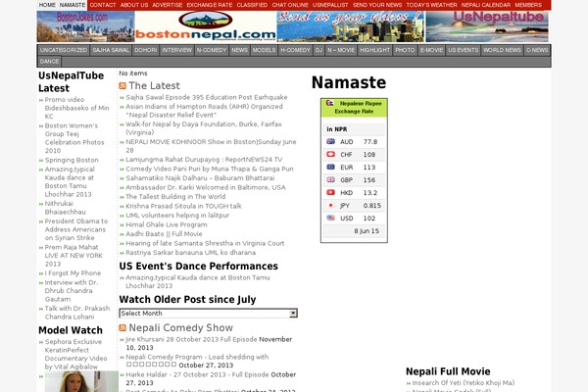Select the N – MOVIE category tab
588x392 pixels.
(340, 50)
